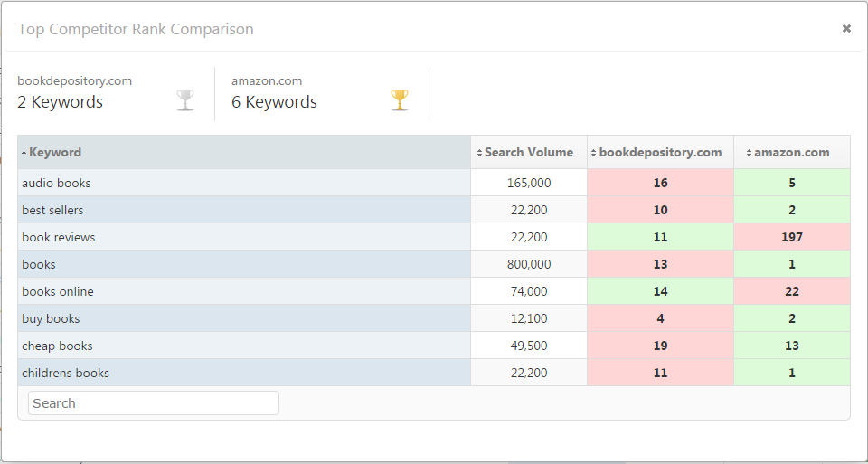Click the 'childrens books' keyword cell
Viewport: 868px width, 464px height.
tap(65, 373)
